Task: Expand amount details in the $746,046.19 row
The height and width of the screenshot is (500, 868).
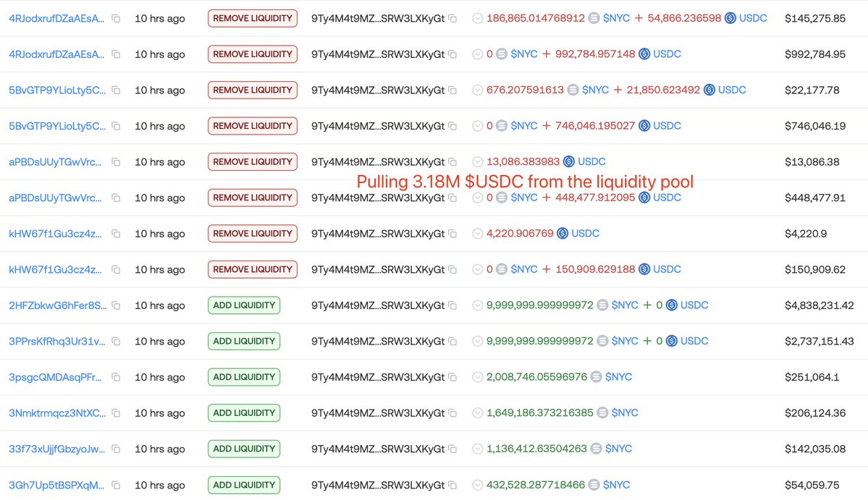Action: coord(477,126)
